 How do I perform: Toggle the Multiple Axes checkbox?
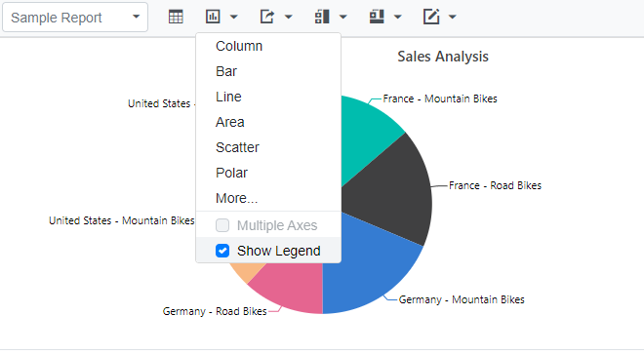[x=222, y=225]
